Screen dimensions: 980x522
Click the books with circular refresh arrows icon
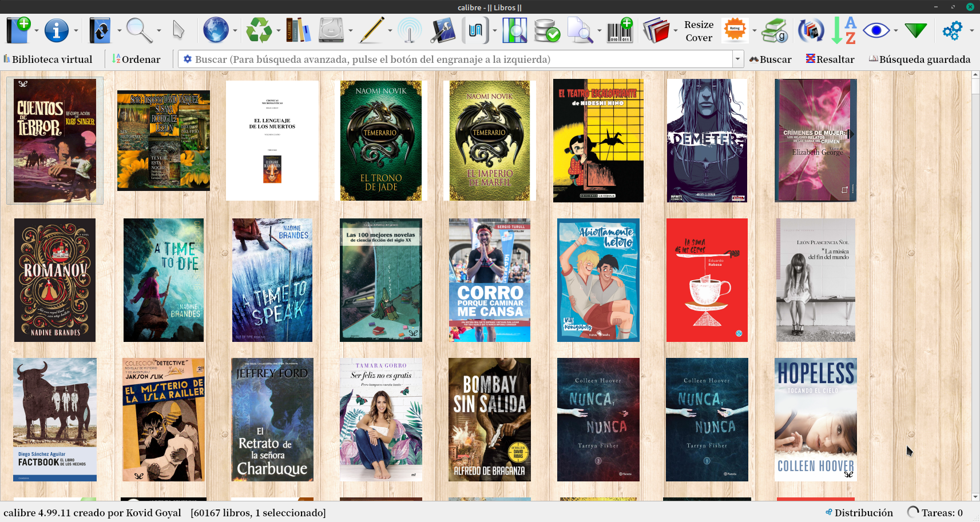811,30
